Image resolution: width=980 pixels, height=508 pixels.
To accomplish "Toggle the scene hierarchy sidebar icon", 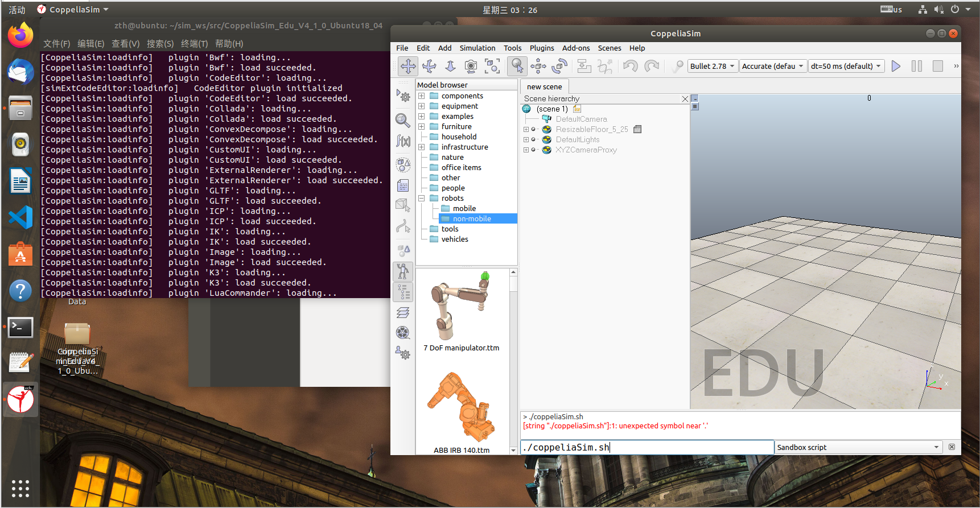I will pos(403,292).
